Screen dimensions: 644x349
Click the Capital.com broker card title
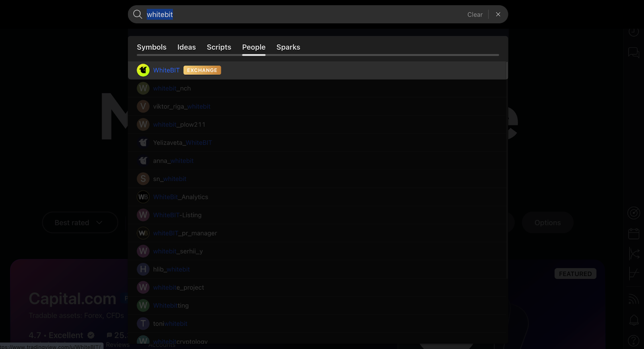(72, 299)
